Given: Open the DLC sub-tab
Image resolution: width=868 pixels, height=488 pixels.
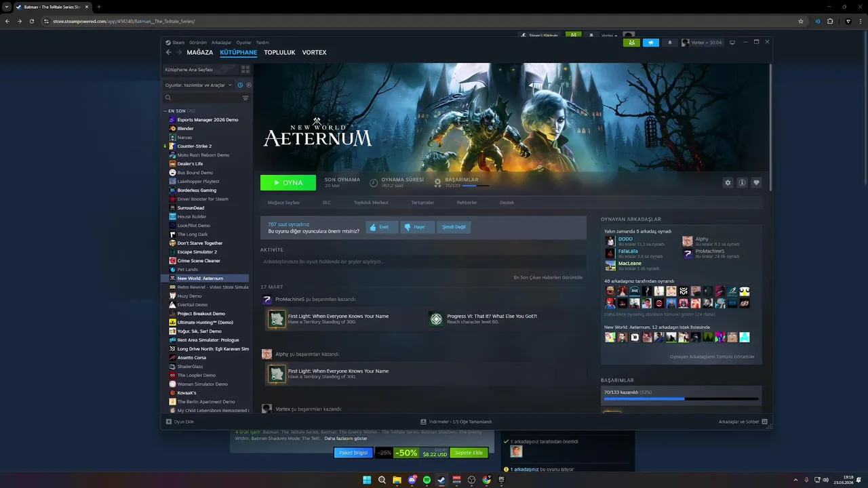Looking at the screenshot, I should (x=327, y=203).
